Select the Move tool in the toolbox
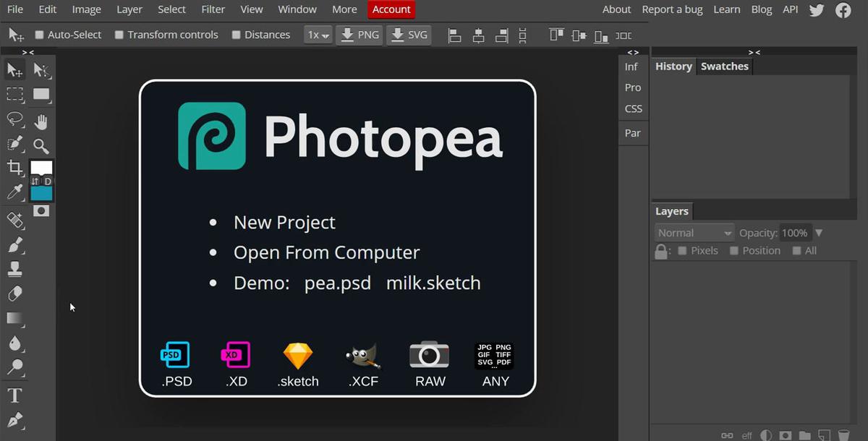This screenshot has height=441, width=868. [14, 70]
